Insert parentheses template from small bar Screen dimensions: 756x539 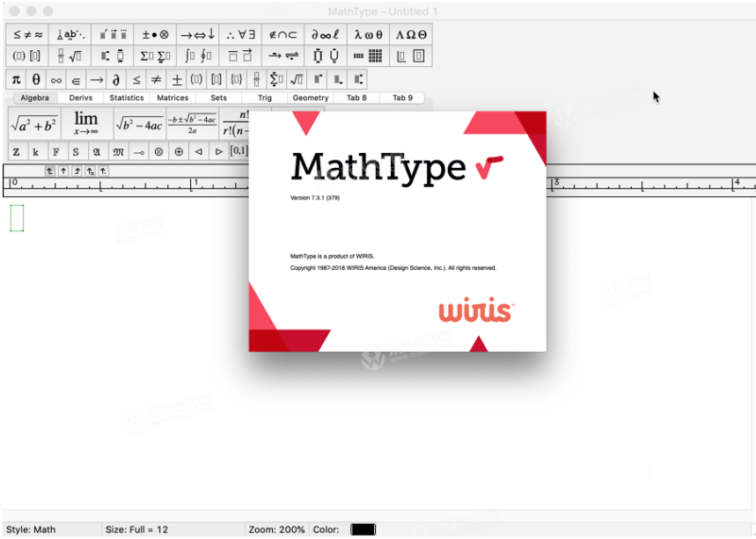pos(196,79)
